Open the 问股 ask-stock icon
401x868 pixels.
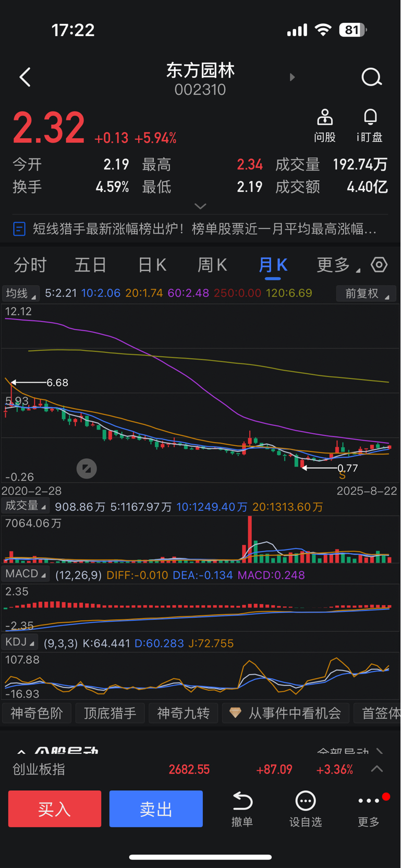[x=325, y=117]
